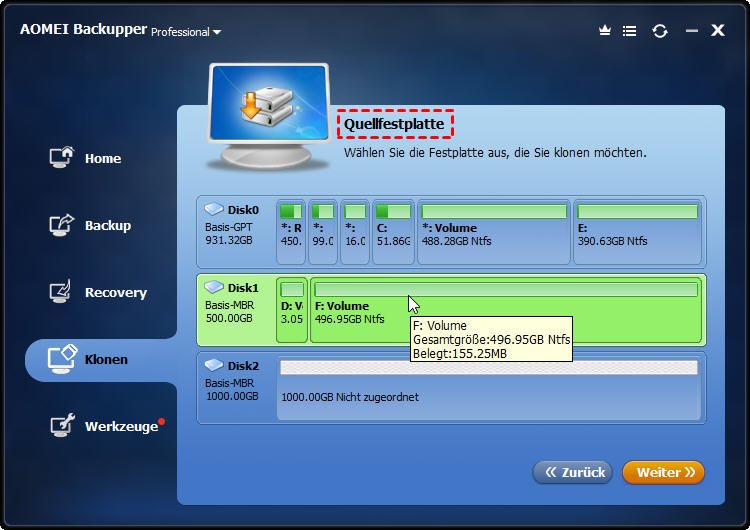Minimize the AOMEI Backupper window
This screenshot has width=750, height=530.
(692, 31)
